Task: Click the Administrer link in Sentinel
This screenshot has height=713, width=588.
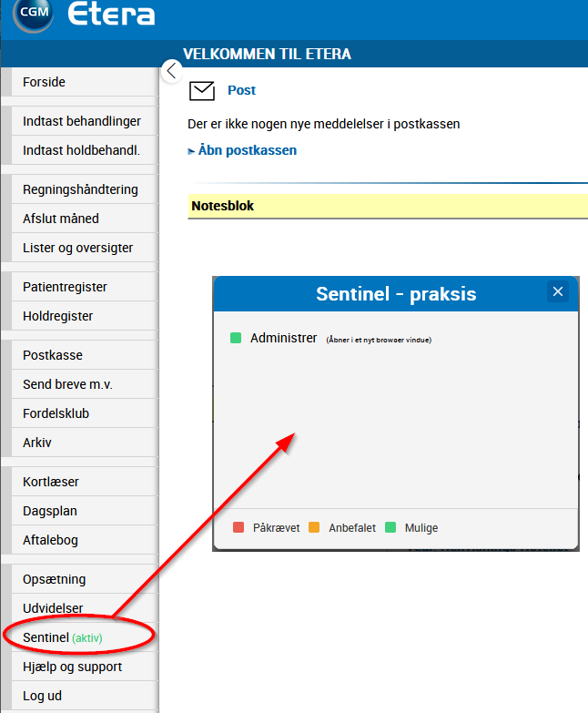Action: (283, 338)
